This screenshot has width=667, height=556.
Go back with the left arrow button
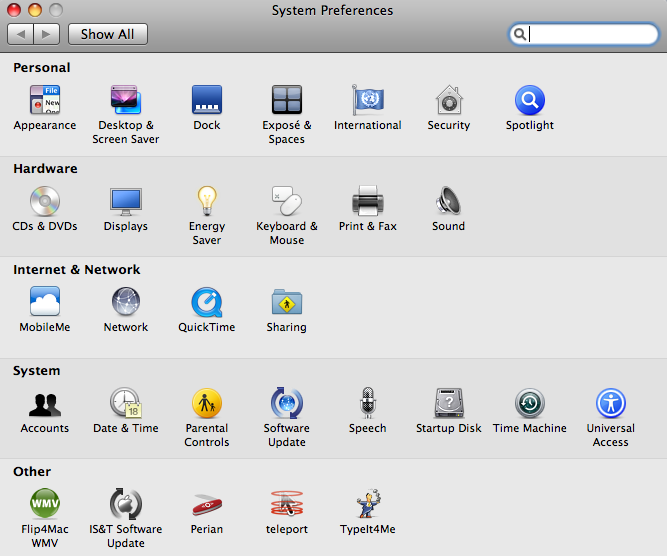[x=20, y=34]
